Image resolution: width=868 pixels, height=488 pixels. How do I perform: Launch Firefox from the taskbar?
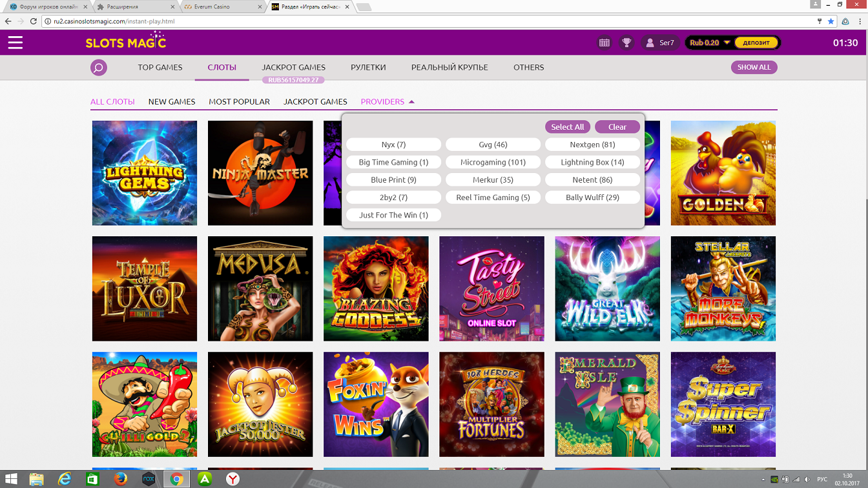pyautogui.click(x=121, y=479)
